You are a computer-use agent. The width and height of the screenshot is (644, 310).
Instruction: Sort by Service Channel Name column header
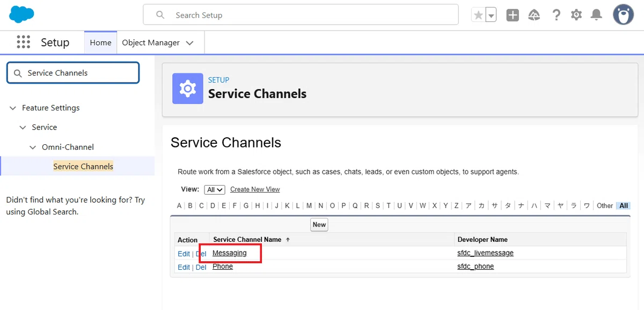click(x=247, y=240)
